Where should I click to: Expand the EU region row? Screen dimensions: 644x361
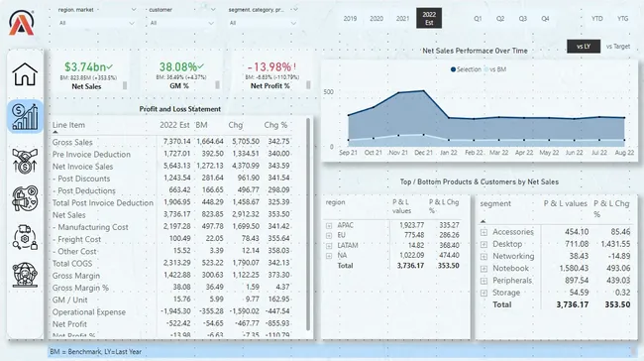(x=329, y=236)
